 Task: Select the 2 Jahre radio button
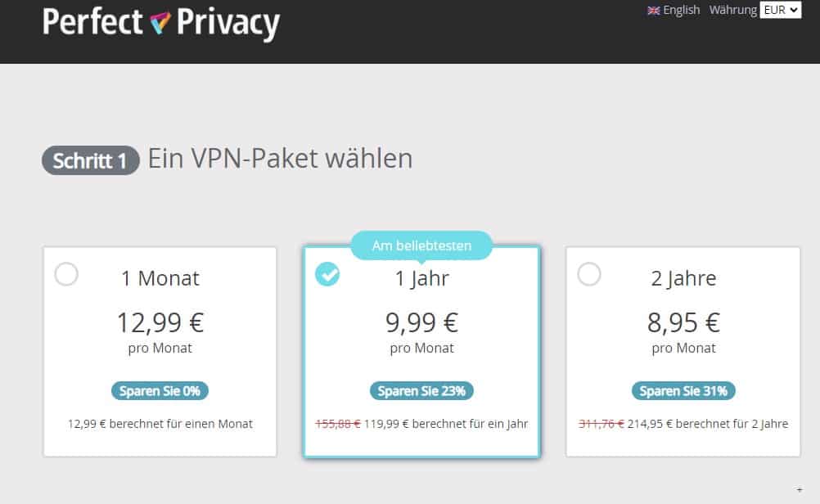pyautogui.click(x=588, y=274)
